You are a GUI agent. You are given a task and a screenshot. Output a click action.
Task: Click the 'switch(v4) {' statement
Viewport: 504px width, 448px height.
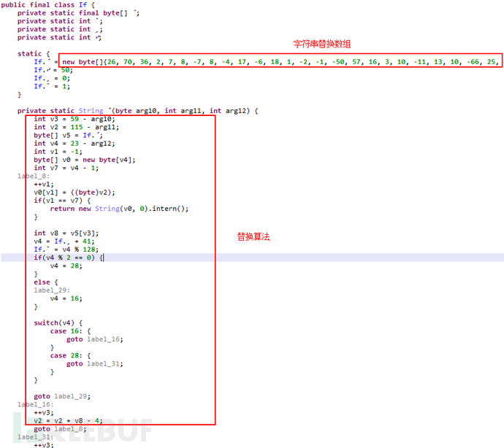pos(58,323)
